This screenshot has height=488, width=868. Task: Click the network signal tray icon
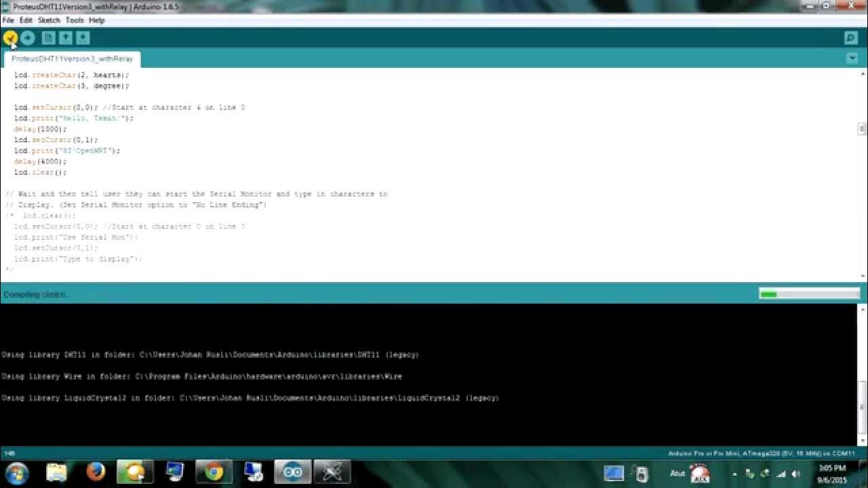coord(781,474)
